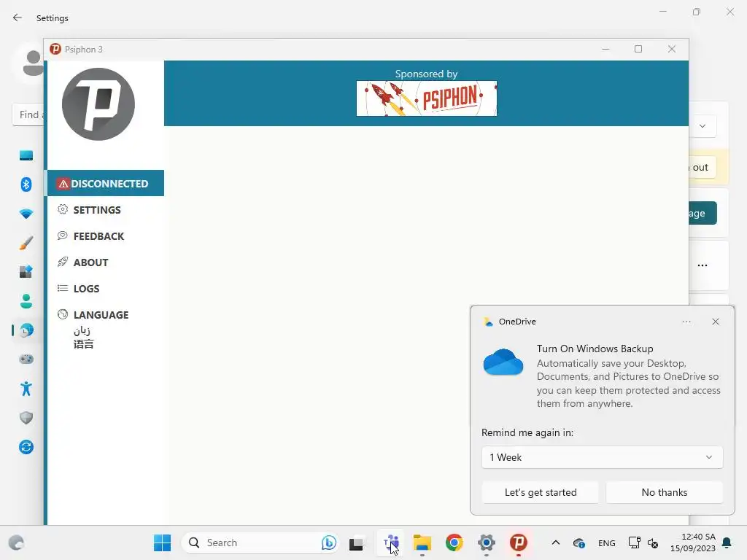The width and height of the screenshot is (747, 560).
Task: Open the notification bell
Action: (727, 542)
